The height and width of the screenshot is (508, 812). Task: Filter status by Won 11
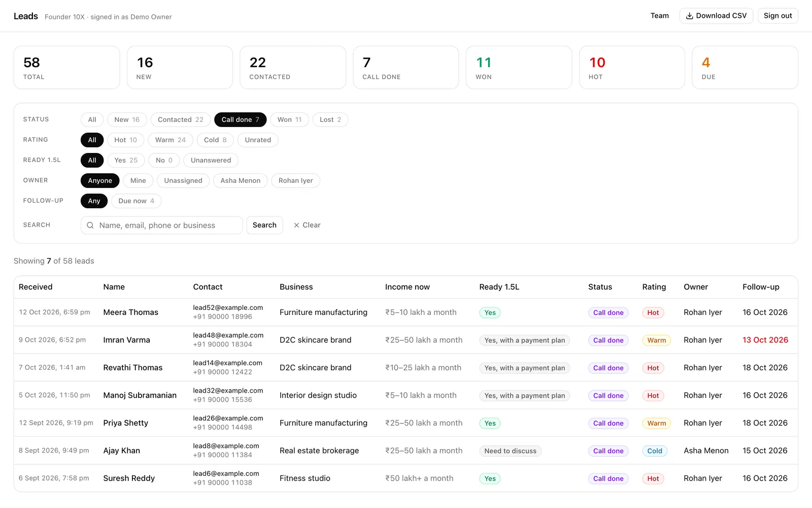point(289,119)
